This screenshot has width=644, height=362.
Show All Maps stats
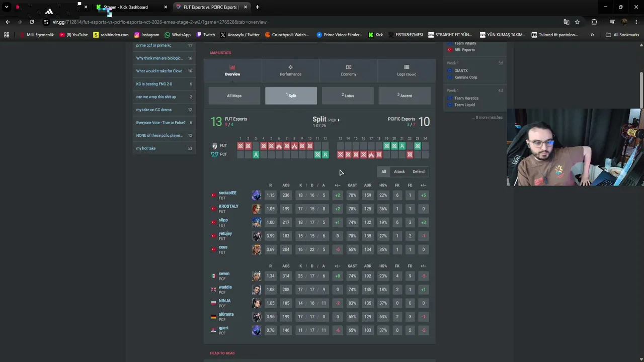pyautogui.click(x=234, y=96)
